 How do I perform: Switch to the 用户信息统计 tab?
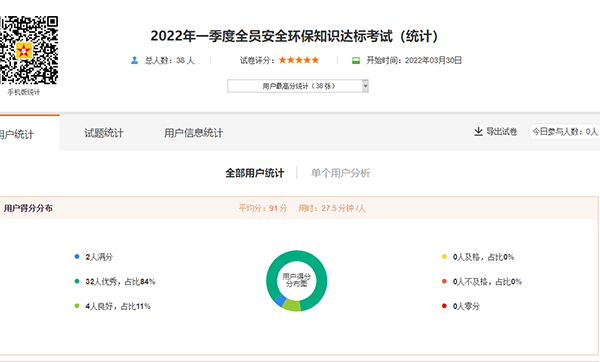click(193, 133)
